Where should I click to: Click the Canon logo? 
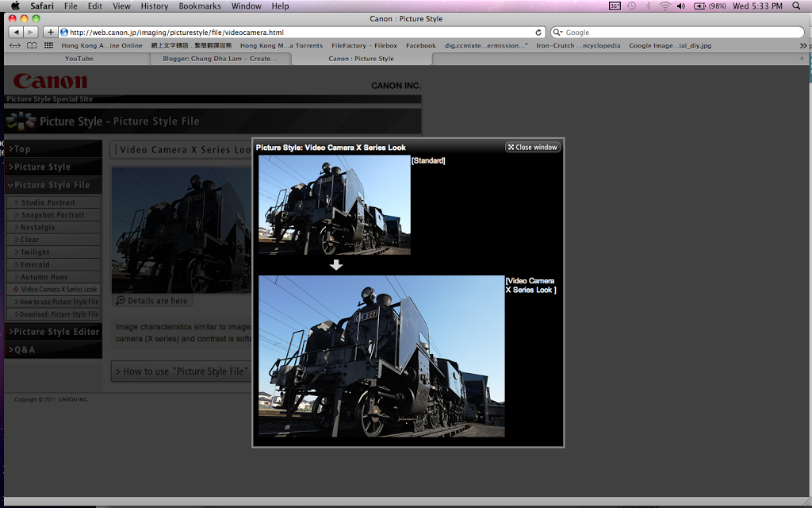[x=50, y=82]
